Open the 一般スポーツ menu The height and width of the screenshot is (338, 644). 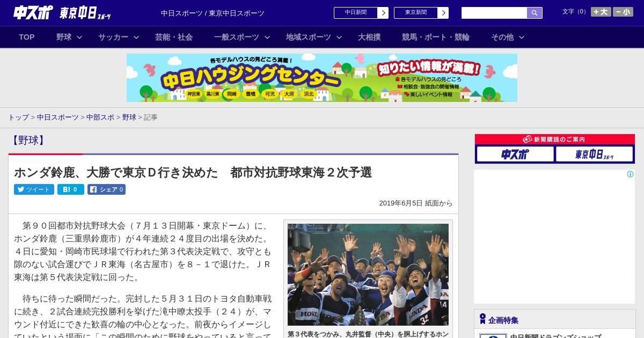(237, 37)
